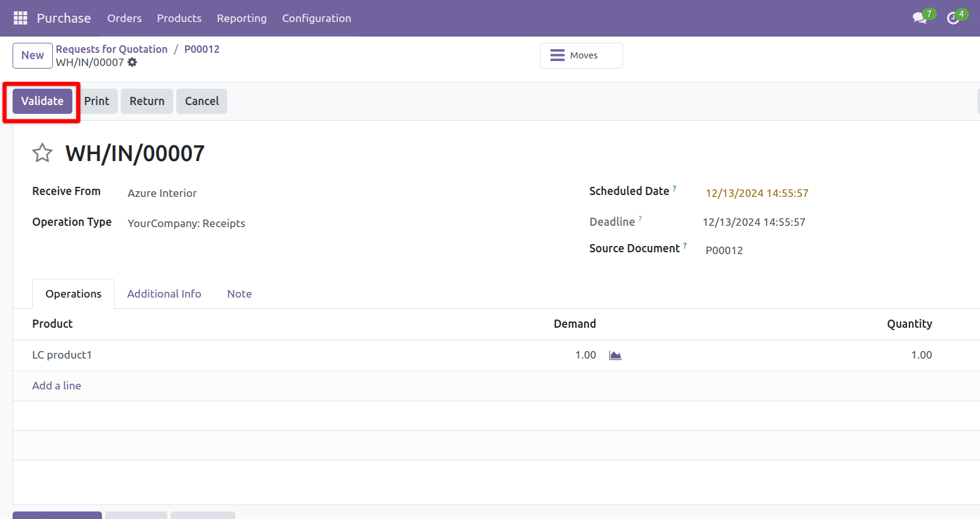This screenshot has width=980, height=519.
Task: Show the Deadline help tooltip mark
Action: 640,218
